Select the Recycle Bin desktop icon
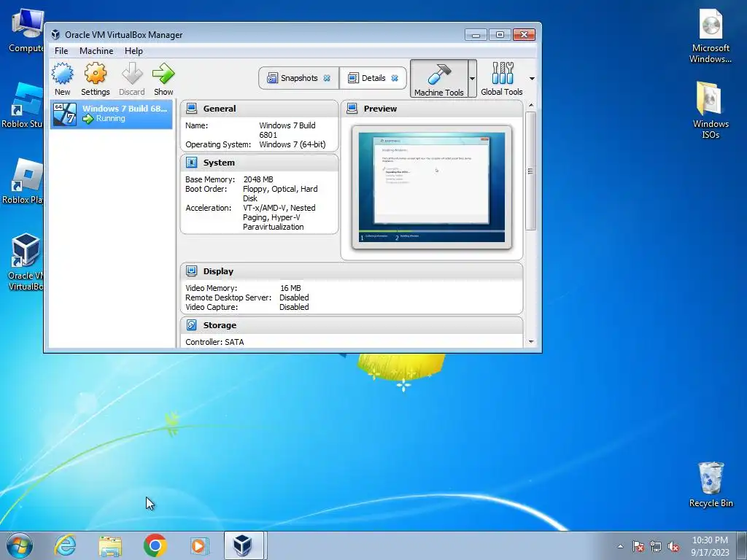This screenshot has width=747, height=560. 711,485
